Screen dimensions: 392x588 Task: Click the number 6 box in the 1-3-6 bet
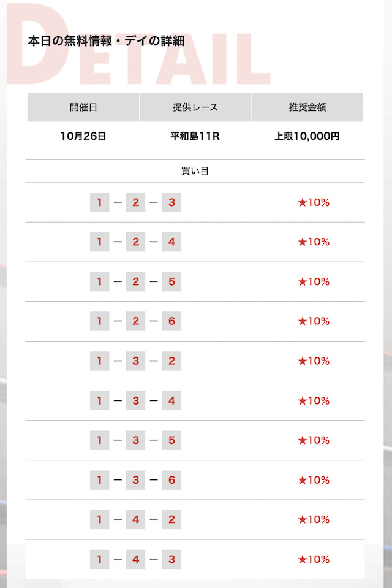pyautogui.click(x=171, y=480)
